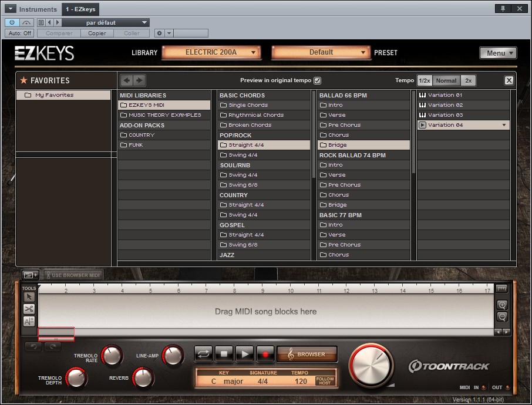Enable loop mode in the transport
532x405 pixels.
[x=203, y=354]
